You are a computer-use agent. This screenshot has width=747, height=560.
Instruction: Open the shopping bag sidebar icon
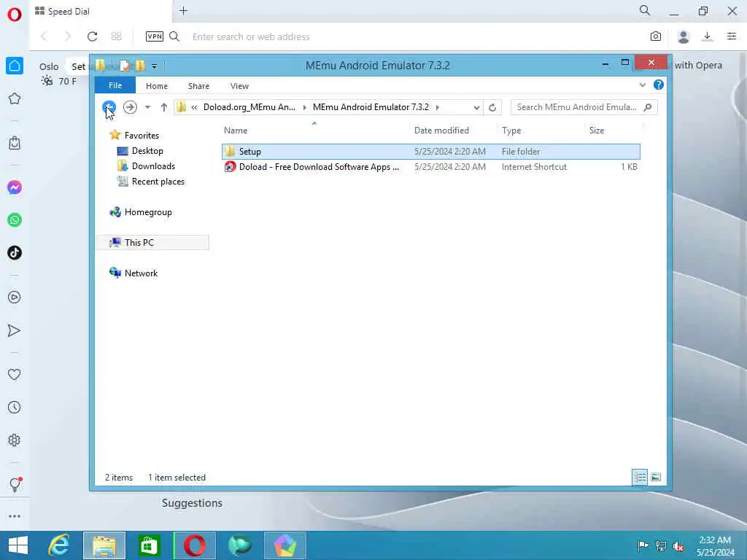(x=15, y=143)
